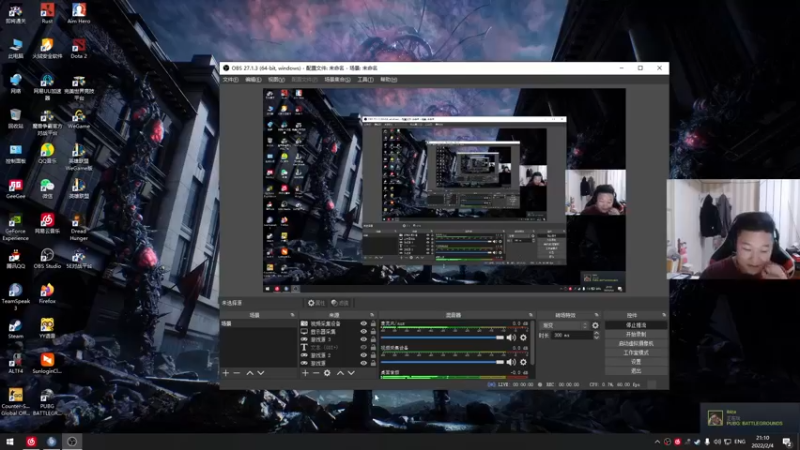Select the Aim Hero desktop shortcut
This screenshot has width=800, height=450.
coord(79,13)
